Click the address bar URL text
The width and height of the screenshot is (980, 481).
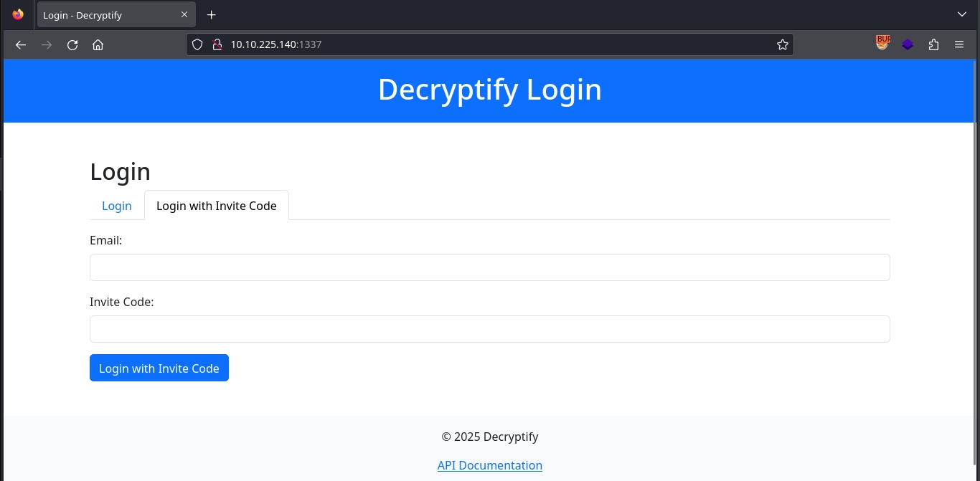275,44
